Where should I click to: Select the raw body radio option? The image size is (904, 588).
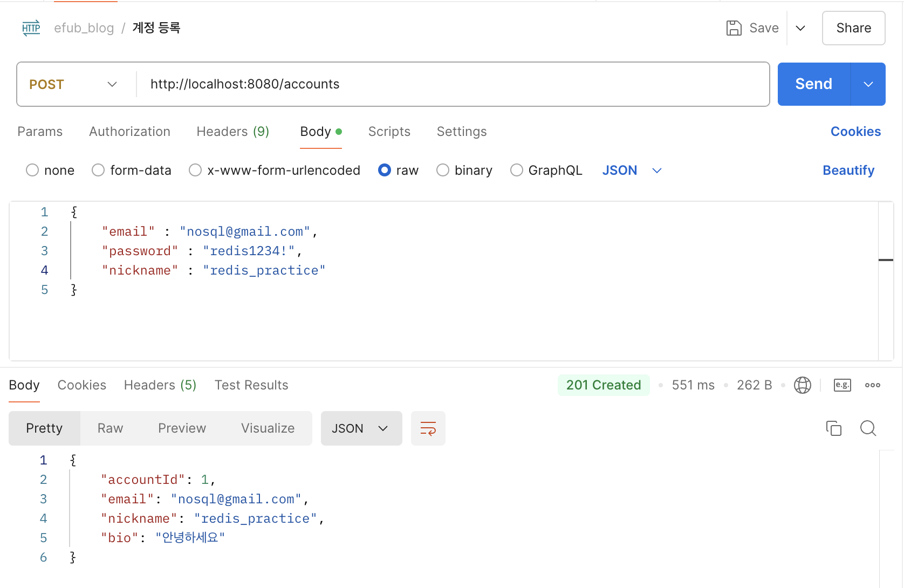[x=385, y=170]
